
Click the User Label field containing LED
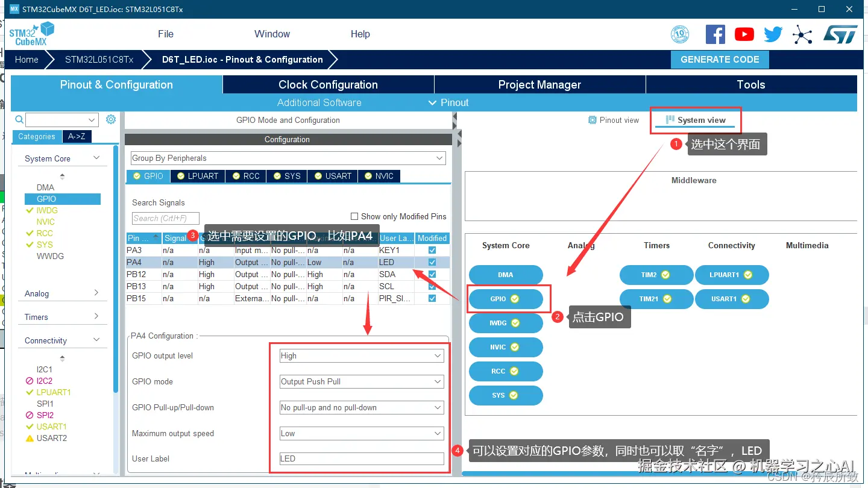362,459
